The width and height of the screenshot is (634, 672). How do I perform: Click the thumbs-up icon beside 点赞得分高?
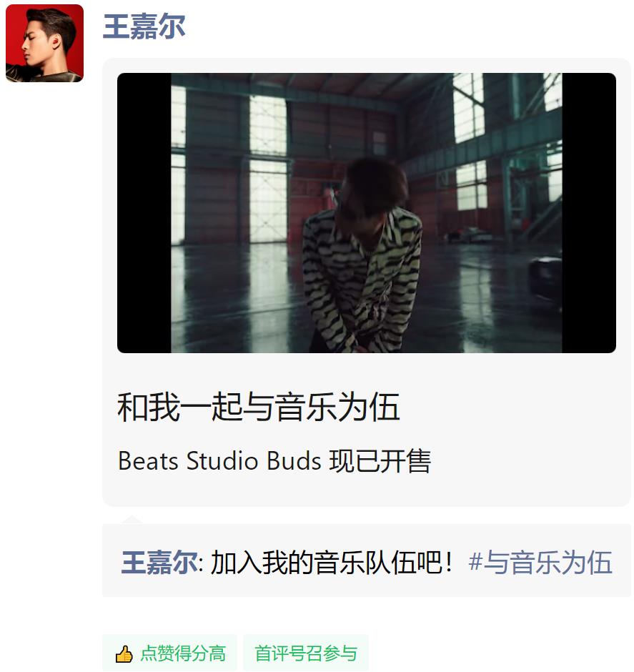pyautogui.click(x=124, y=654)
